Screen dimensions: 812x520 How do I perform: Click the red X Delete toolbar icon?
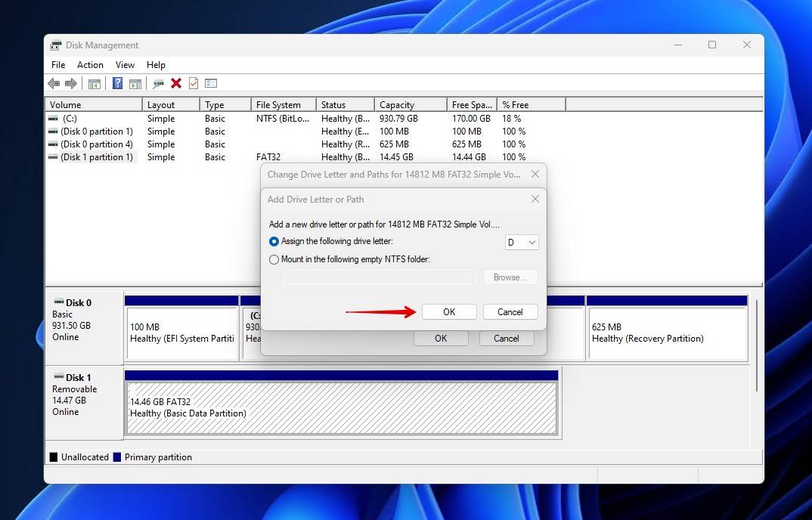pos(176,83)
